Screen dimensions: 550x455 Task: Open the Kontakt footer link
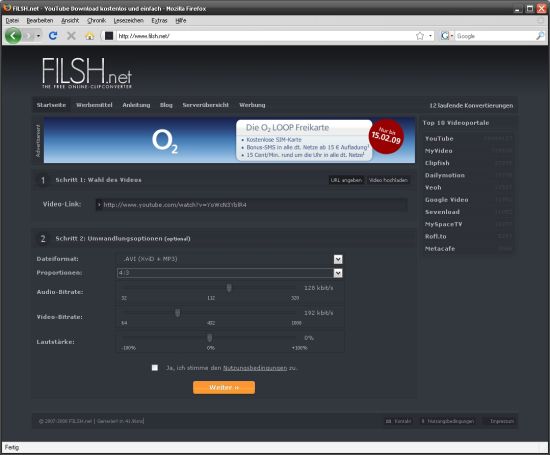tap(398, 421)
